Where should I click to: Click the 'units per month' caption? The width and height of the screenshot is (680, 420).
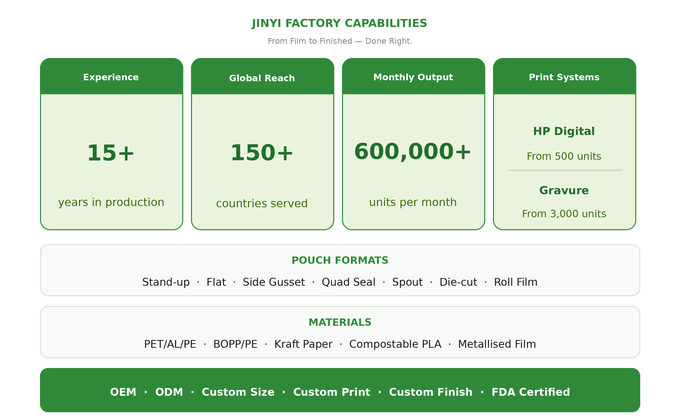(x=413, y=202)
